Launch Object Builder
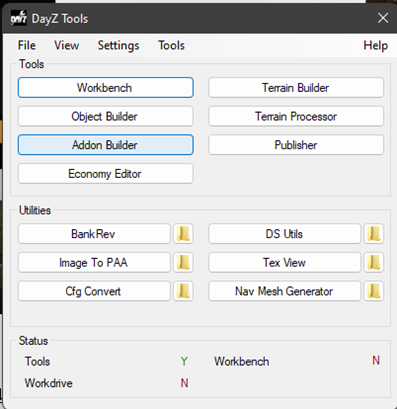 point(106,116)
